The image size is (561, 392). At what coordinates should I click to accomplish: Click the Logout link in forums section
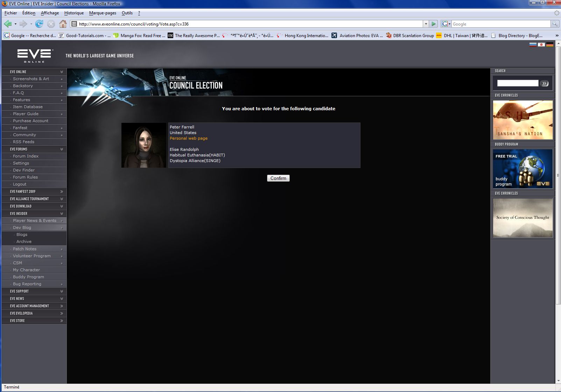pos(20,184)
